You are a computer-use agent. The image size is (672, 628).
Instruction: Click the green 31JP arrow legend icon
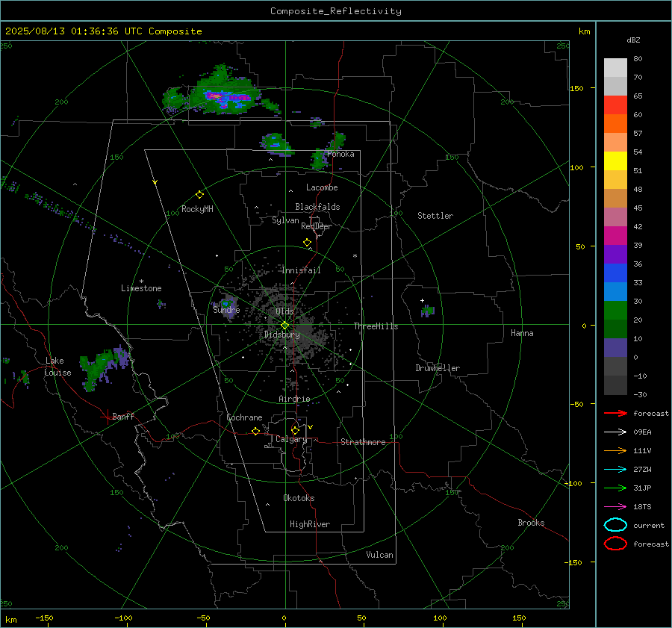click(x=615, y=488)
